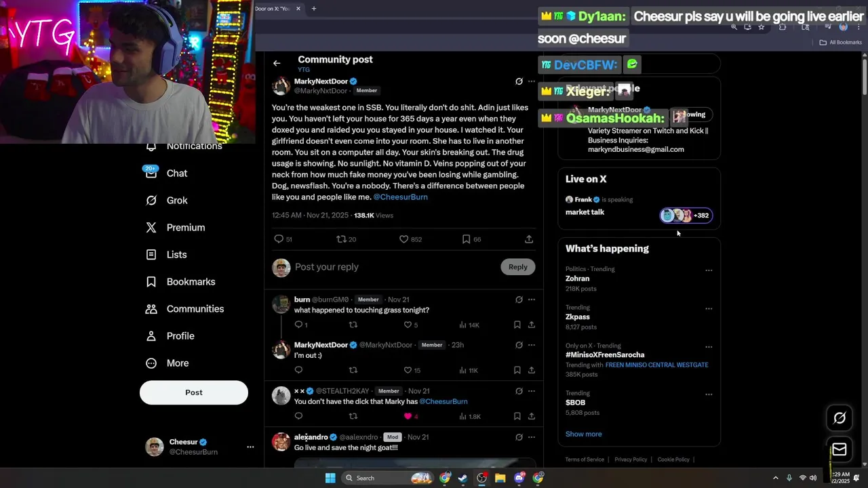
Task: Click Windows Start button on taskbar
Action: pyautogui.click(x=330, y=478)
